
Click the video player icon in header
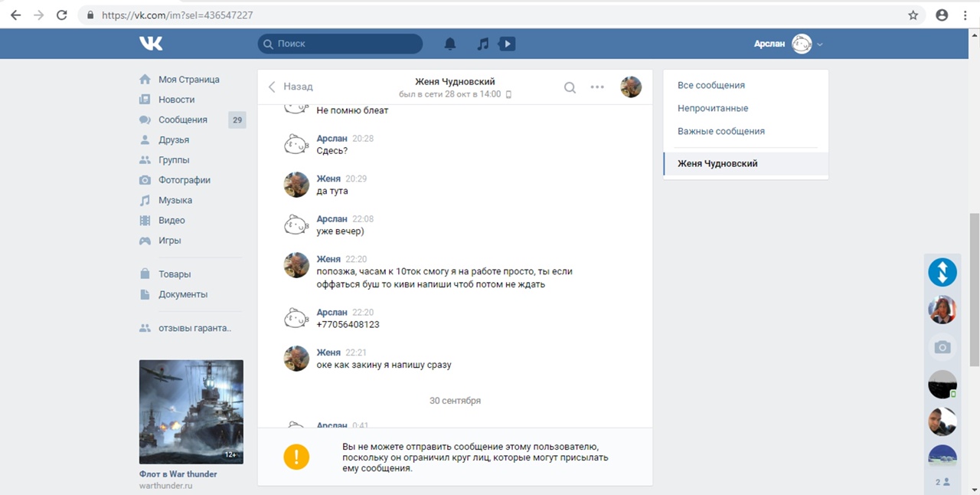(506, 44)
